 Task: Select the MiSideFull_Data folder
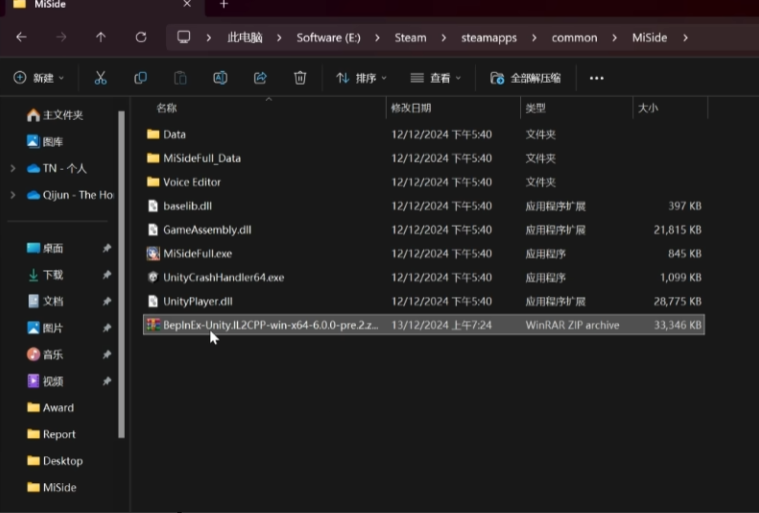(x=424, y=158)
